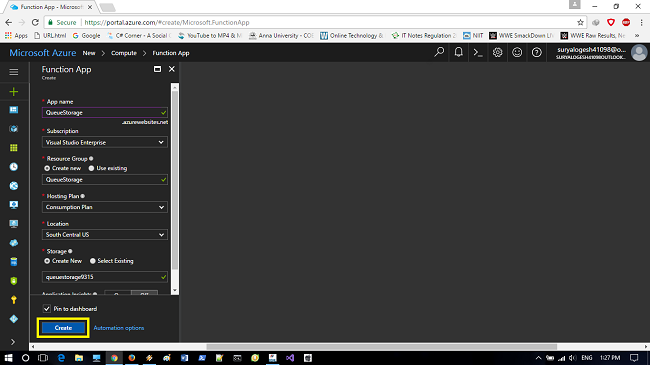Click the App name input field
The image size is (650, 365).
point(105,112)
